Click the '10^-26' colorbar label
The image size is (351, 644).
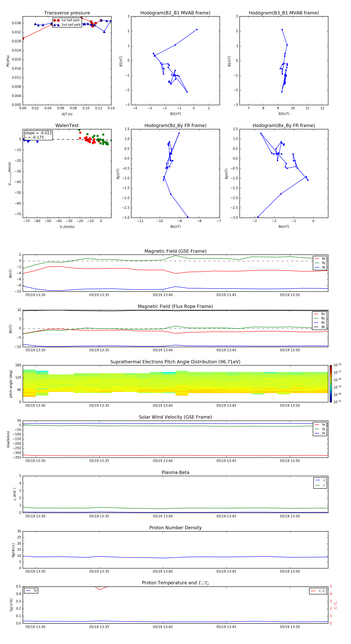pyautogui.click(x=337, y=365)
